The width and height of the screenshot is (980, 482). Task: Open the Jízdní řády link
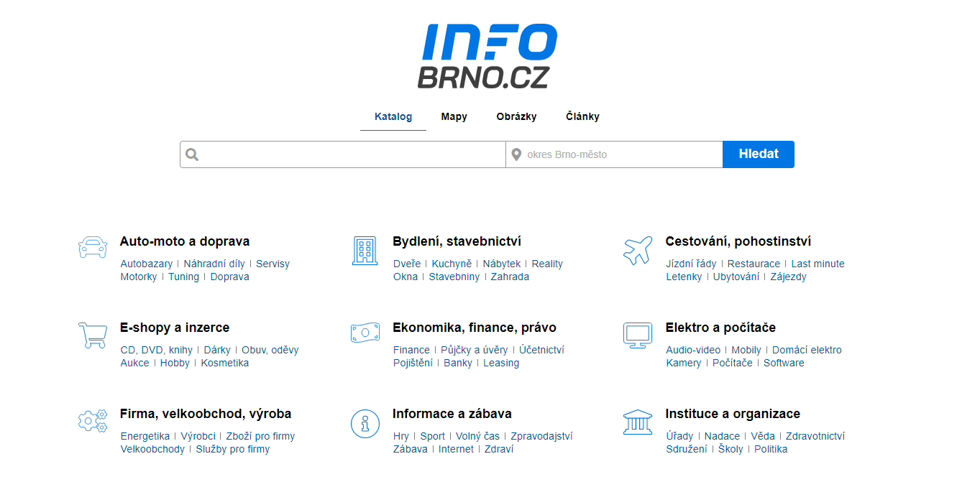point(691,264)
